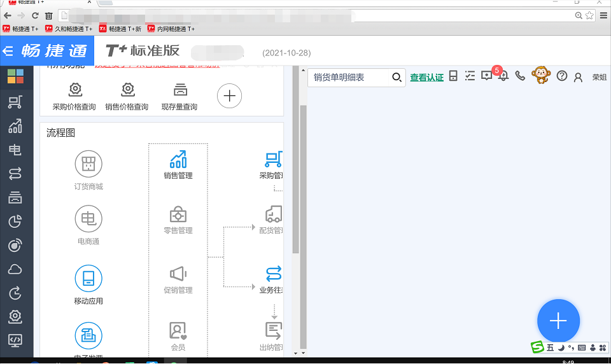Viewport: 611px width, 364px height.
Task: Open 销售管理 module in the flowchart
Action: 178,165
